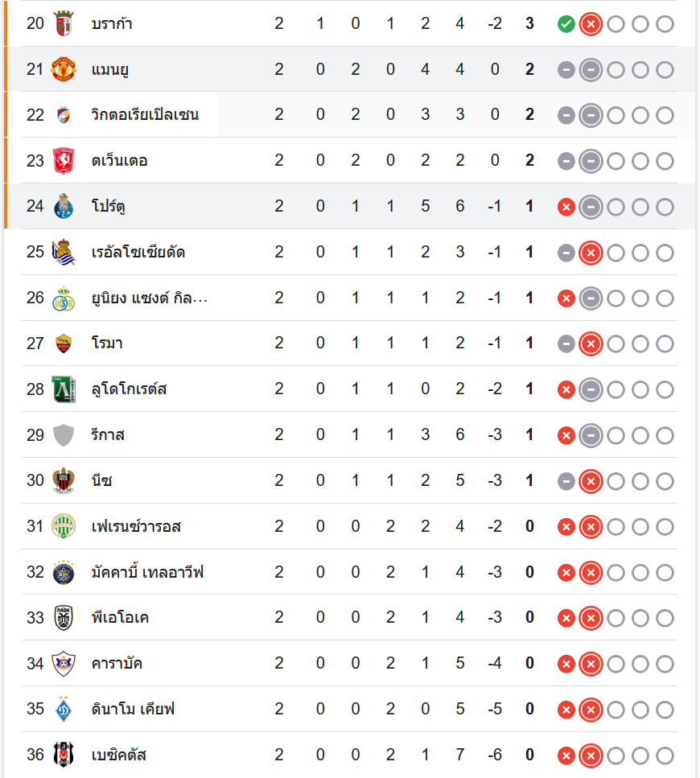Open the โปรตู team link
The height and width of the screenshot is (778, 700).
tap(109, 207)
